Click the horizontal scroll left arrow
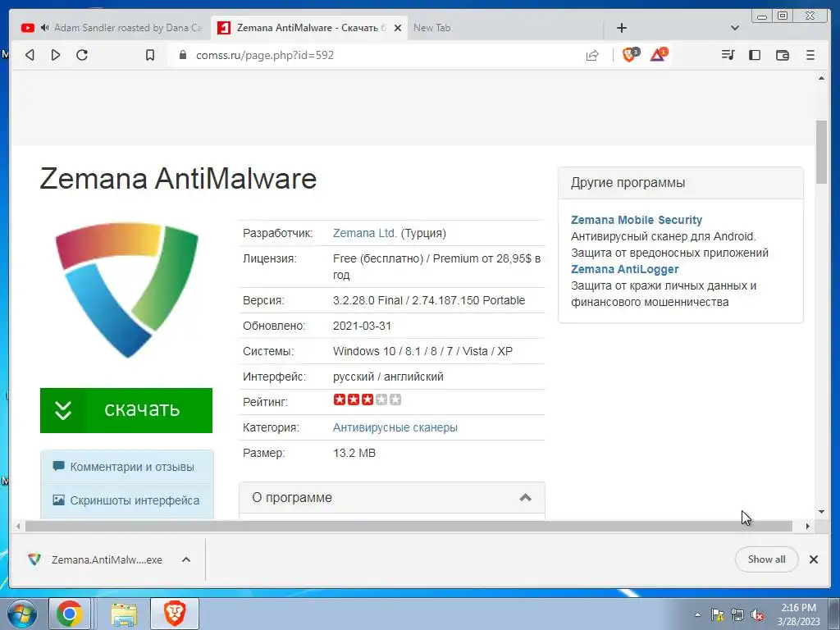The image size is (840, 630). [18, 526]
